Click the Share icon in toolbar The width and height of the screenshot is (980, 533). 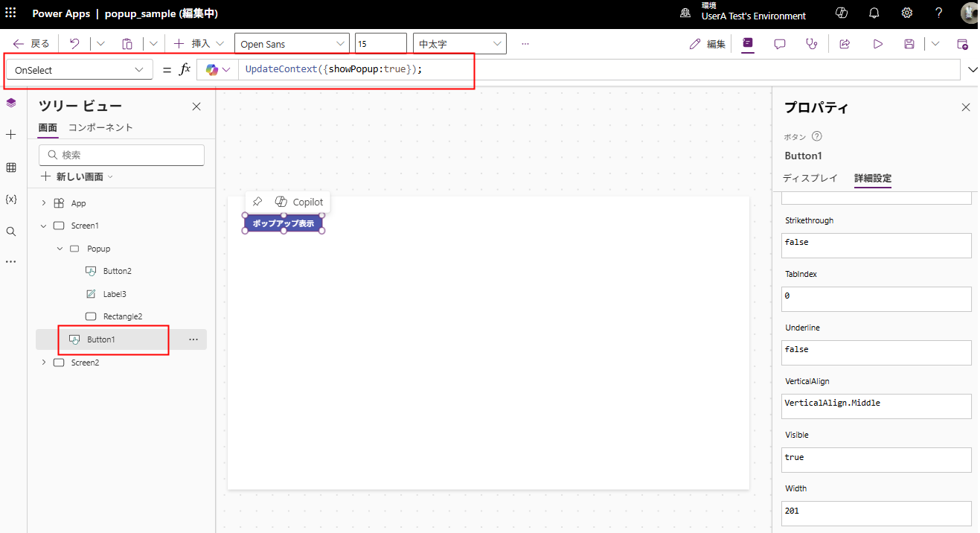point(845,44)
